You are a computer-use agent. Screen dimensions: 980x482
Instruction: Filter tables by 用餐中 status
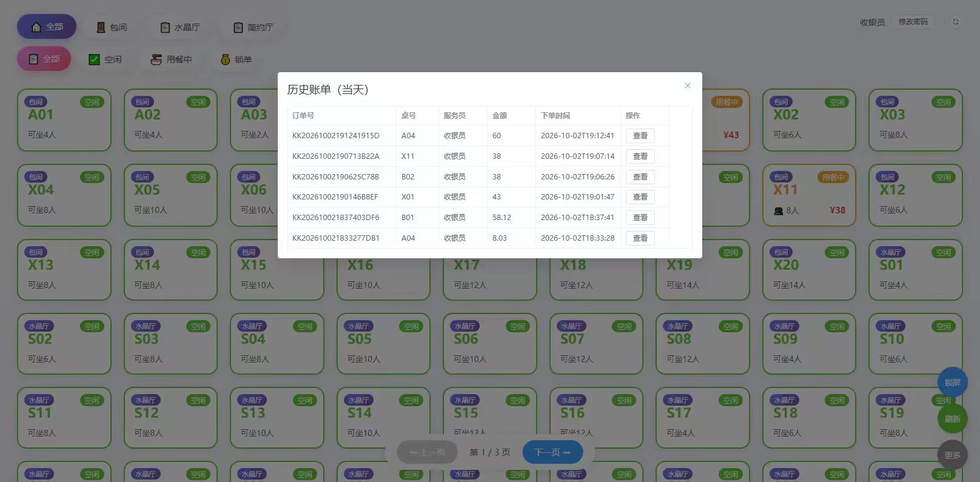(172, 59)
